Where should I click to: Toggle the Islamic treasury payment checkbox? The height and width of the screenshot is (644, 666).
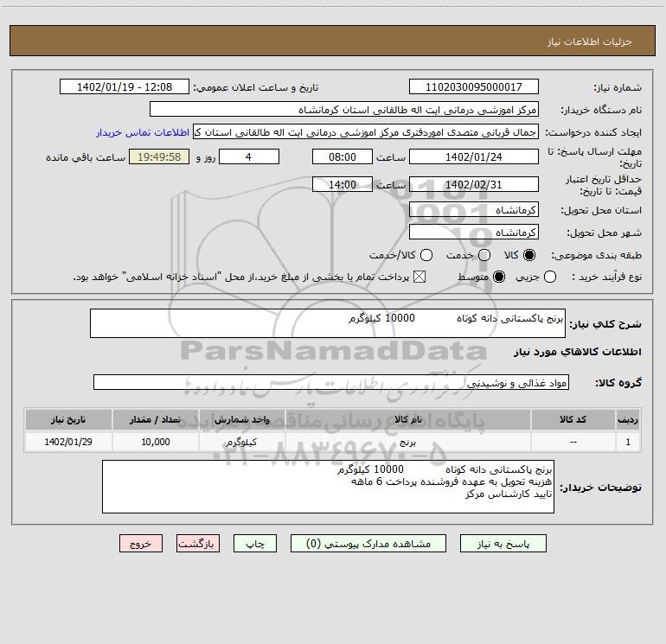tap(419, 277)
